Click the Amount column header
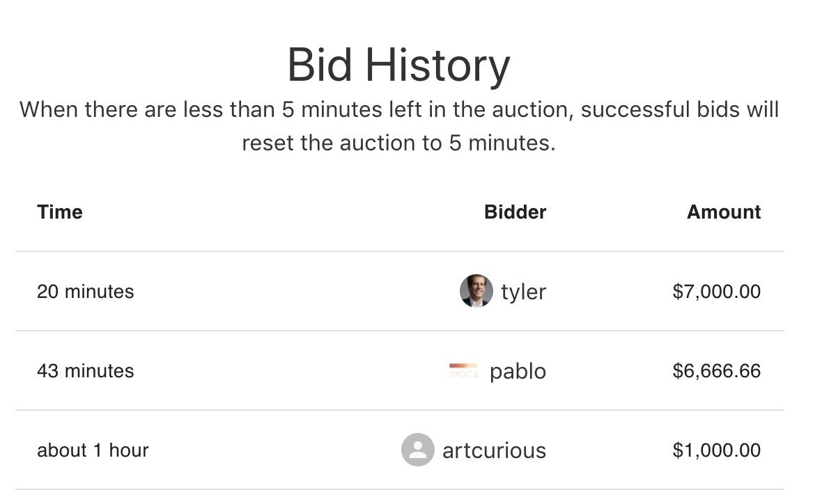Viewport: 822px width, 504px height. (x=724, y=212)
